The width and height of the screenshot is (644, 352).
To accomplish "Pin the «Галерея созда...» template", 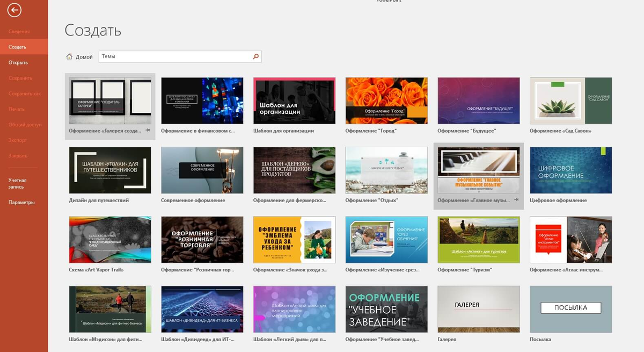I will click(x=148, y=131).
